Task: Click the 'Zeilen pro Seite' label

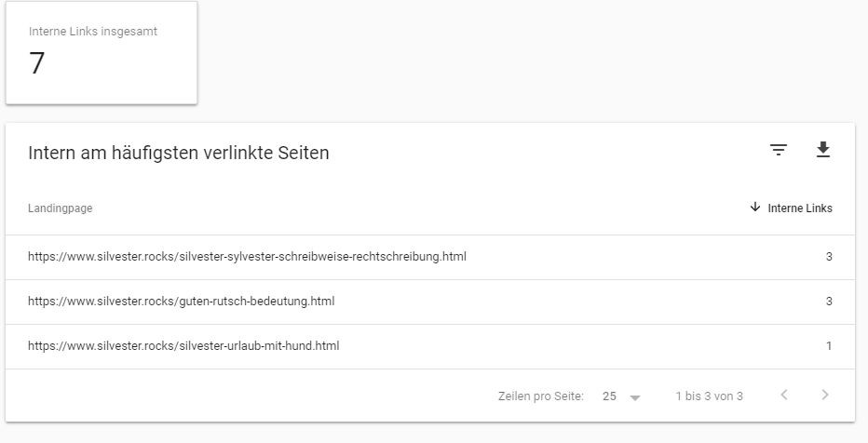Action: (540, 396)
